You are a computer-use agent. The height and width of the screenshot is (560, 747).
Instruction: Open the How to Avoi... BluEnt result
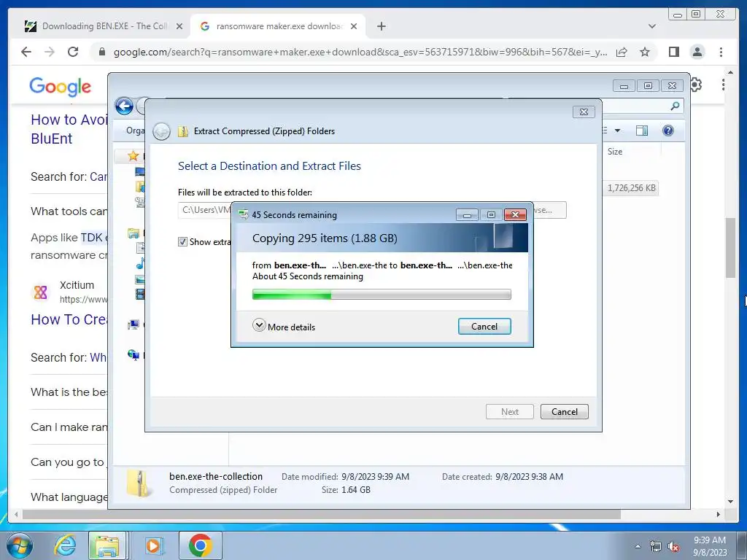point(69,129)
